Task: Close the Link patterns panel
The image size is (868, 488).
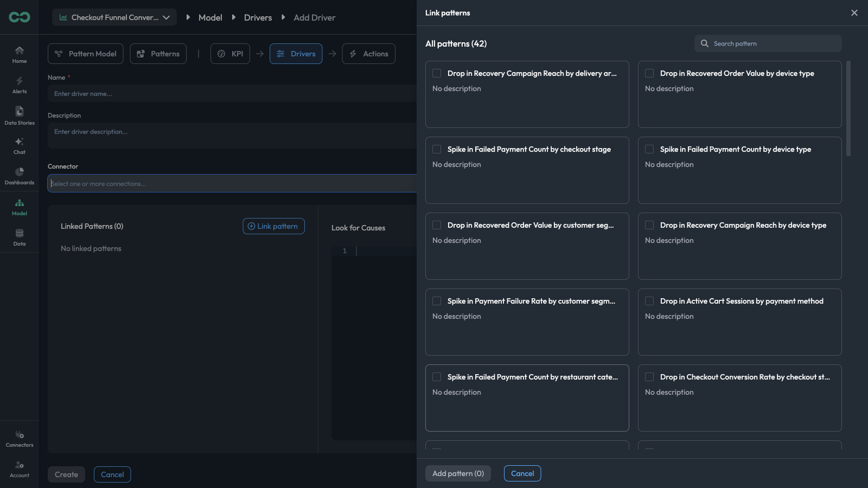Action: (x=854, y=12)
